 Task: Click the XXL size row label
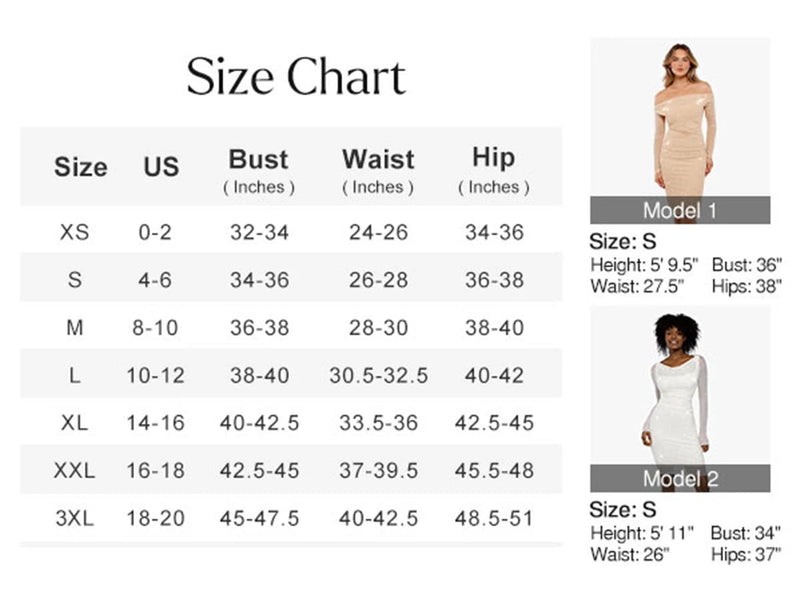(x=75, y=470)
